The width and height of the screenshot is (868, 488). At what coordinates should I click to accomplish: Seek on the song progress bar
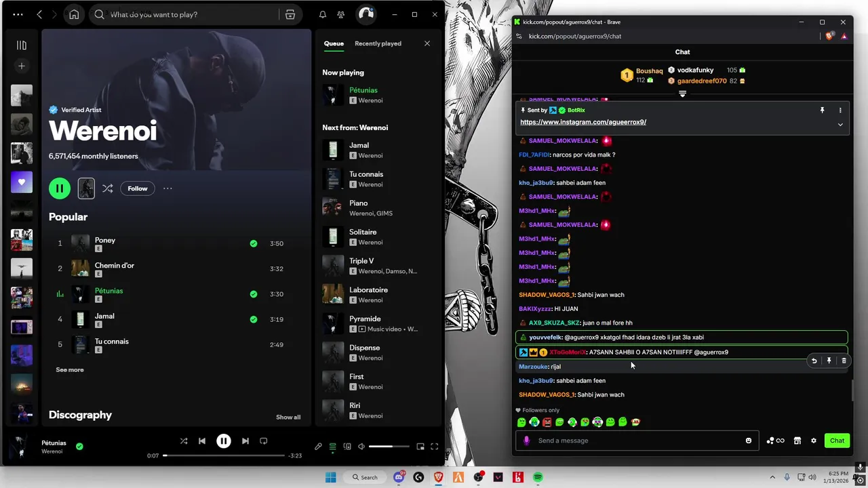coord(223,455)
